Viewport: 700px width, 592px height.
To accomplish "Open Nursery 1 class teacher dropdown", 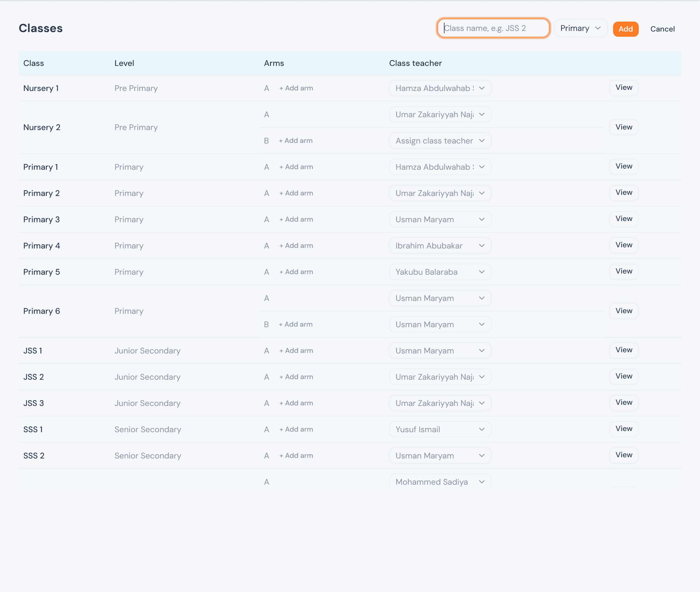I will [440, 88].
